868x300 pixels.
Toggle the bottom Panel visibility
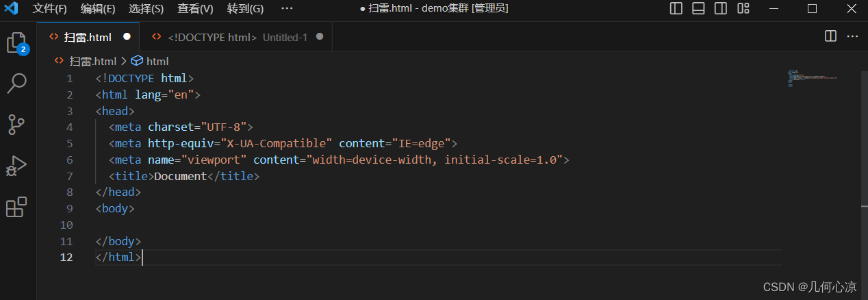pos(698,9)
